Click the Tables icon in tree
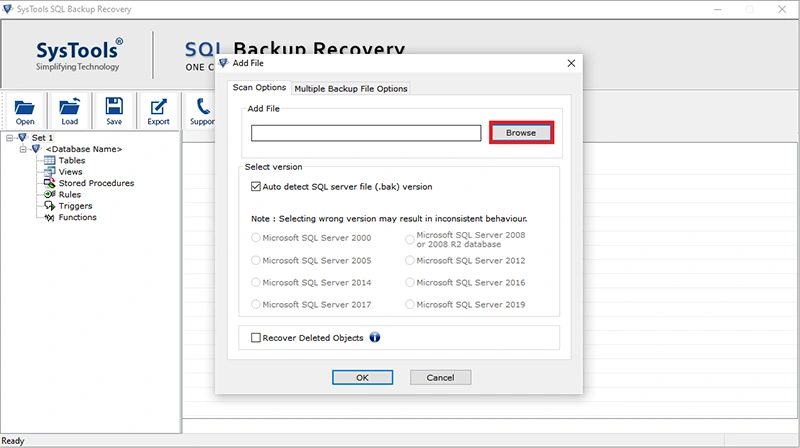 pyautogui.click(x=49, y=160)
